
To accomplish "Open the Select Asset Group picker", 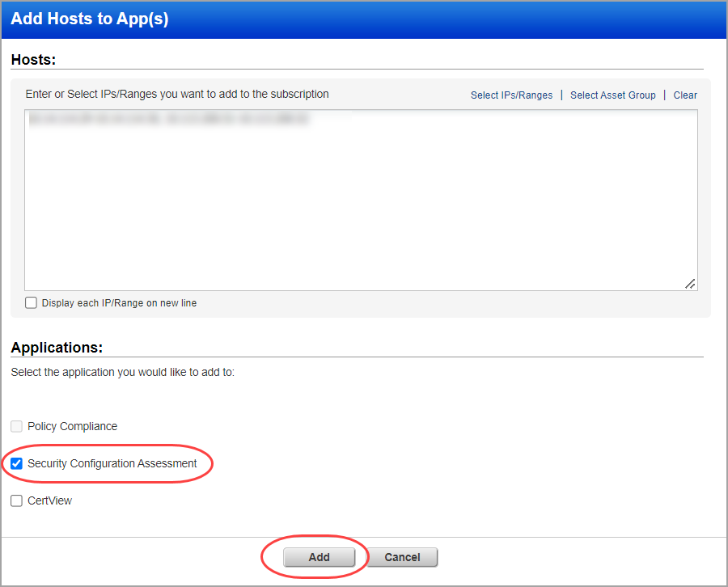I will coord(612,95).
